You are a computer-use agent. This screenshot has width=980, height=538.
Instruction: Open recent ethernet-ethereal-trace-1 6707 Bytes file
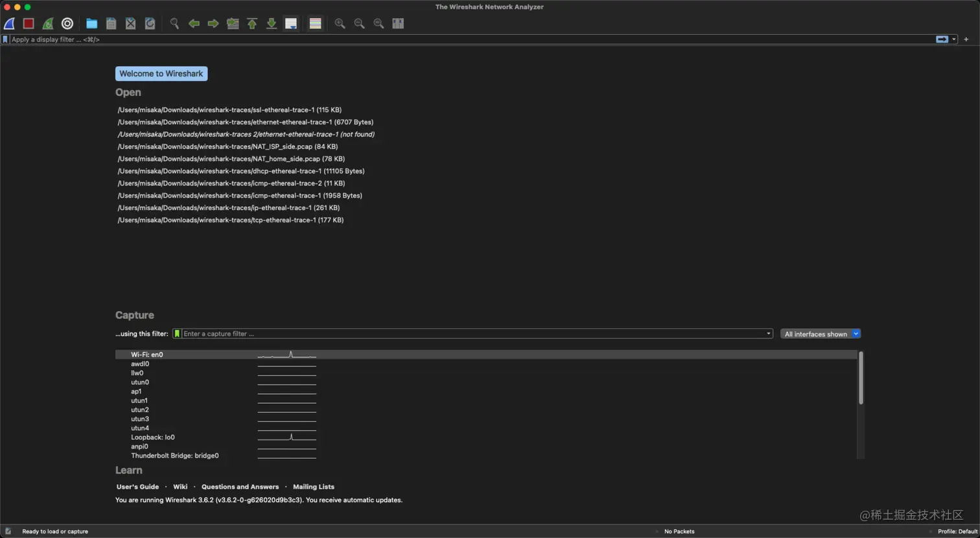pos(246,123)
